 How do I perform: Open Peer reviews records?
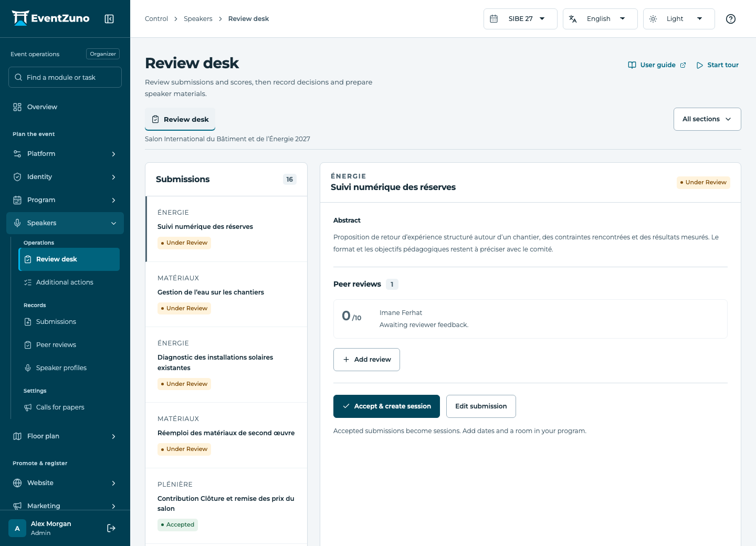[69, 345]
